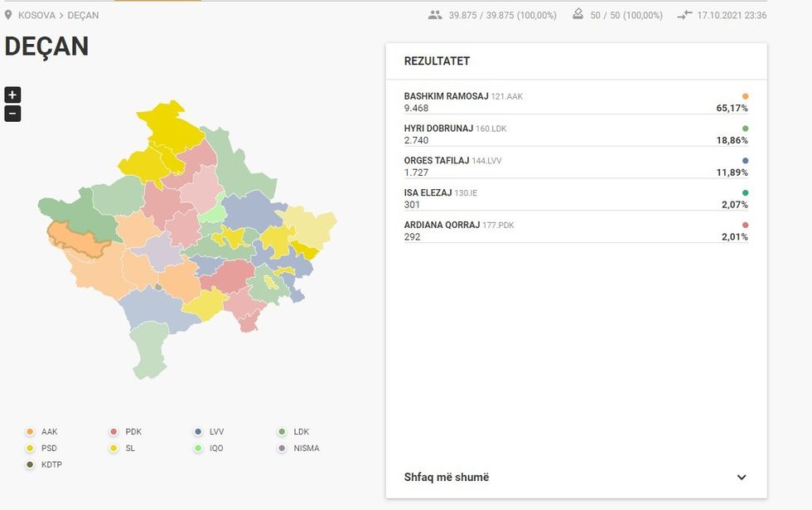The height and width of the screenshot is (510, 812).
Task: Click the LDK legend color dot
Action: click(x=283, y=432)
